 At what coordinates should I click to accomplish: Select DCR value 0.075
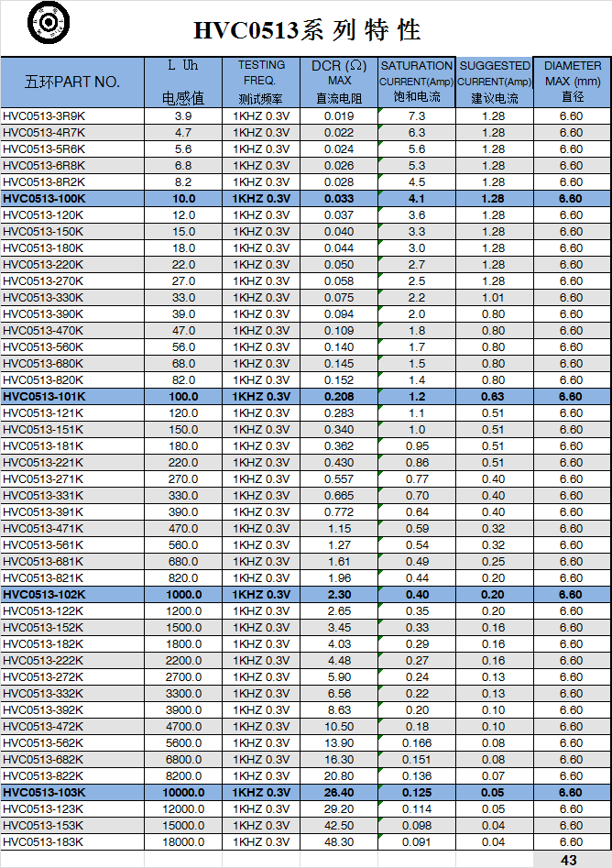(x=339, y=298)
